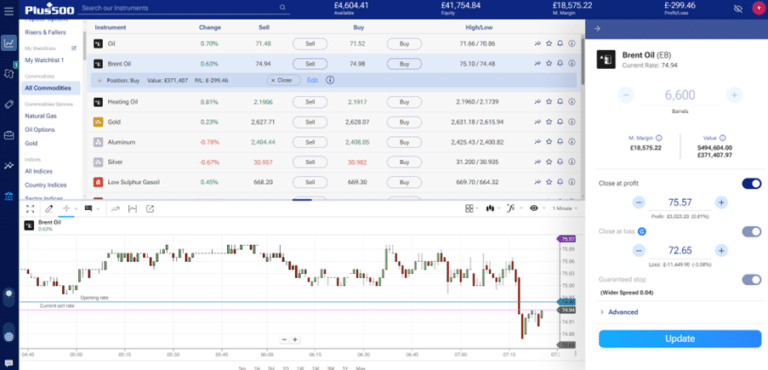Select the pencil drawing tool
Screen dimensions: 768x370
point(49,209)
